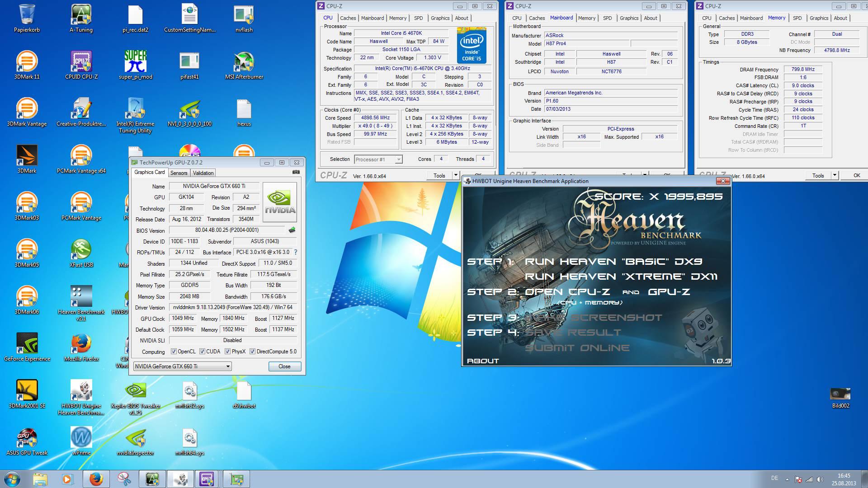Click the Bus Interface question mark
Viewport: 868px width, 488px height.
click(x=296, y=252)
